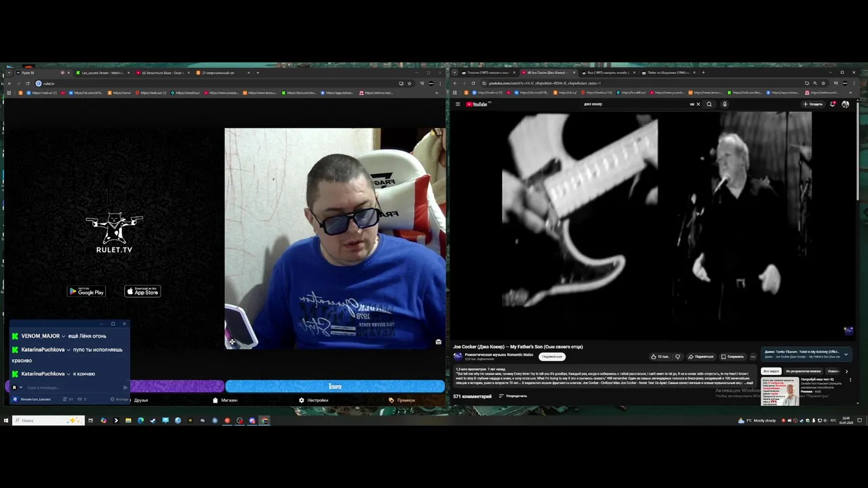
Task: Select Из результатов поиска chip
Action: pos(803,371)
